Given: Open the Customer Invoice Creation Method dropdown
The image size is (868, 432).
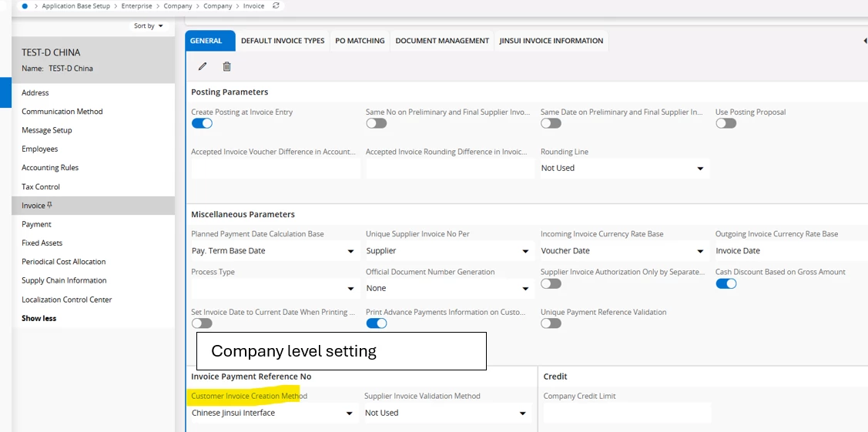Looking at the screenshot, I should [273, 413].
